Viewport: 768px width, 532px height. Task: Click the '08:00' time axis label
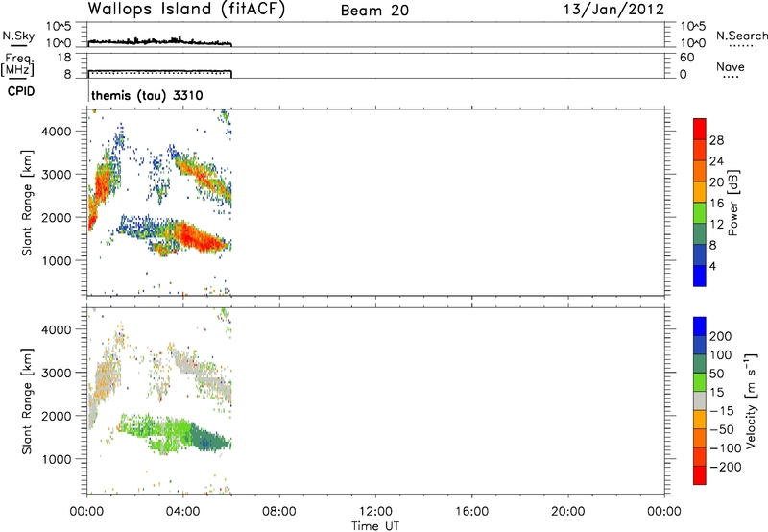tap(279, 512)
